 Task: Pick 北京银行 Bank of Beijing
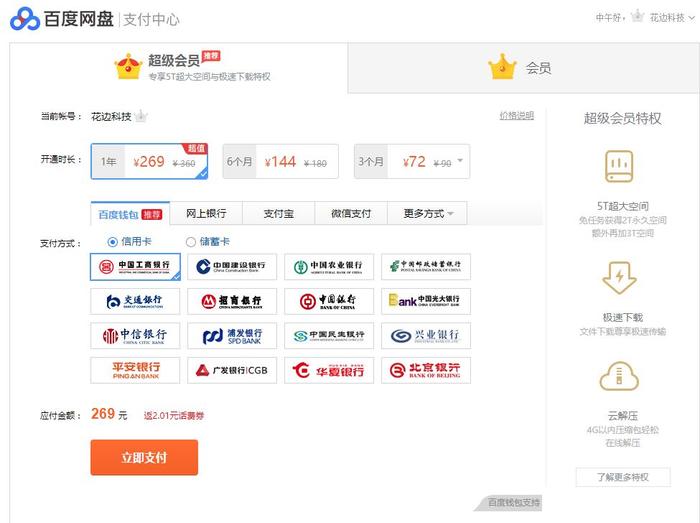pyautogui.click(x=426, y=370)
